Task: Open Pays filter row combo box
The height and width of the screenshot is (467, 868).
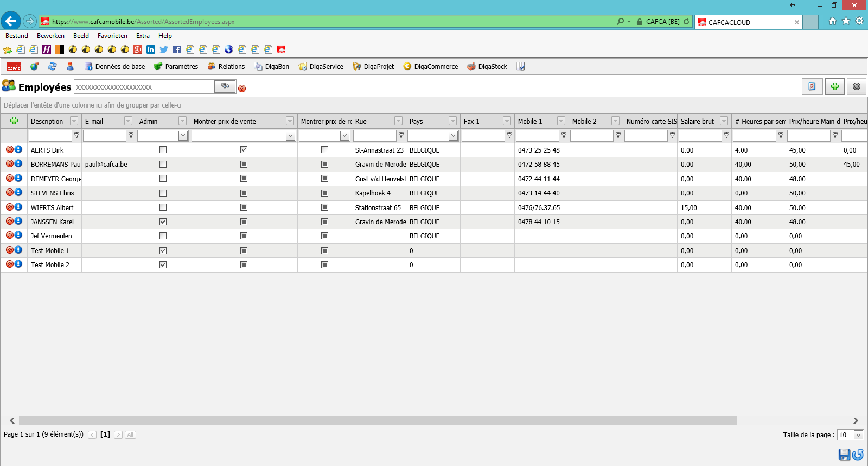Action: coord(453,135)
